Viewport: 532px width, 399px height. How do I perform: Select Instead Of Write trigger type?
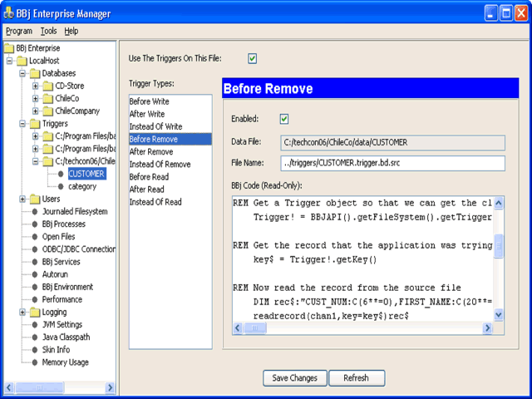170,126
